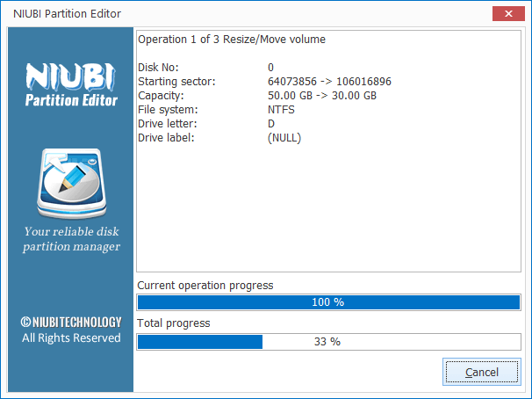The height and width of the screenshot is (399, 532).
Task: Click the 'Your reliable disk partition manager' slogan
Action: pyautogui.click(x=72, y=239)
